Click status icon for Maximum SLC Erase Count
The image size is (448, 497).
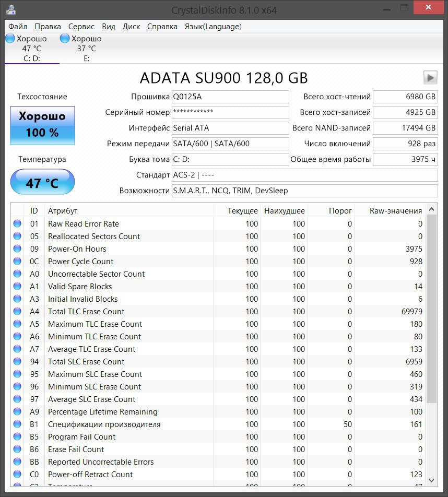(17, 374)
